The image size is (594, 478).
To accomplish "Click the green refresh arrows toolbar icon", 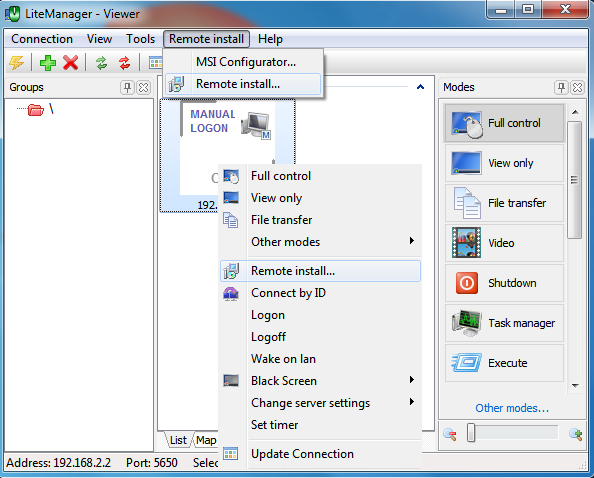I will pyautogui.click(x=101, y=62).
